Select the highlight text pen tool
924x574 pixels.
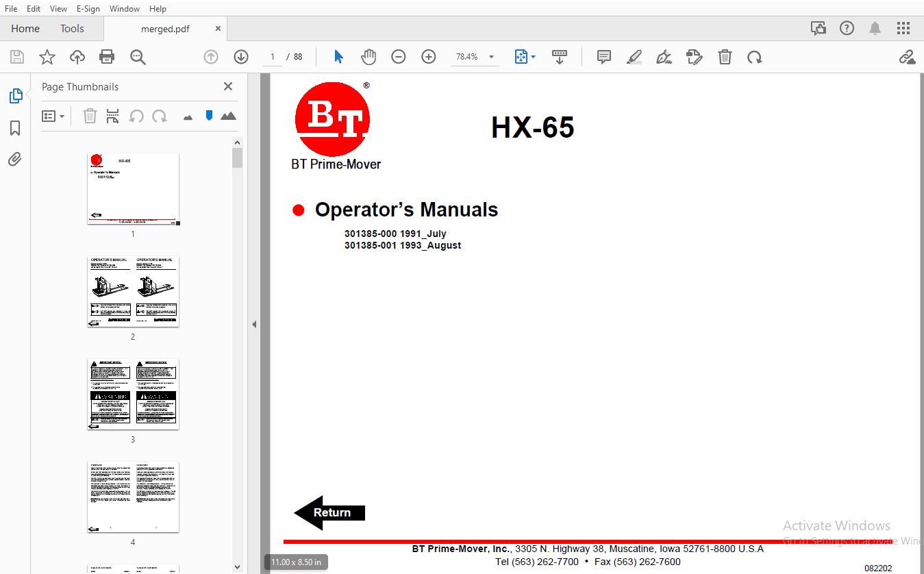pos(634,57)
